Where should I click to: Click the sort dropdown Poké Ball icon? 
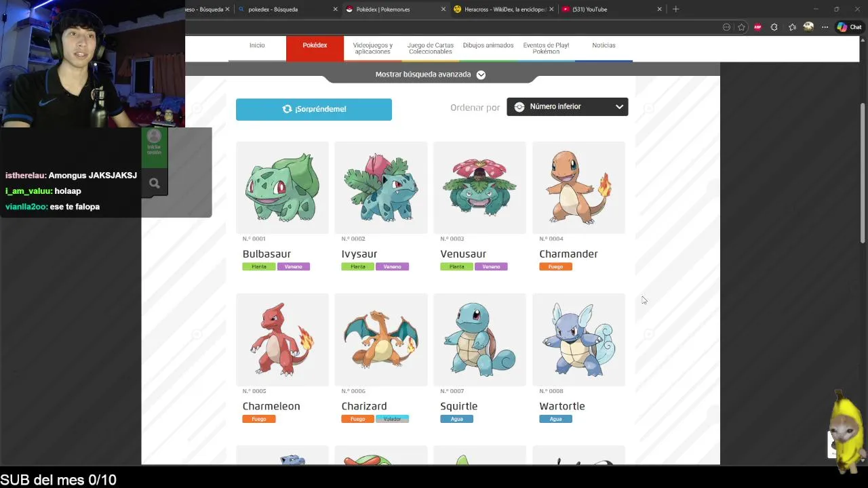point(519,106)
